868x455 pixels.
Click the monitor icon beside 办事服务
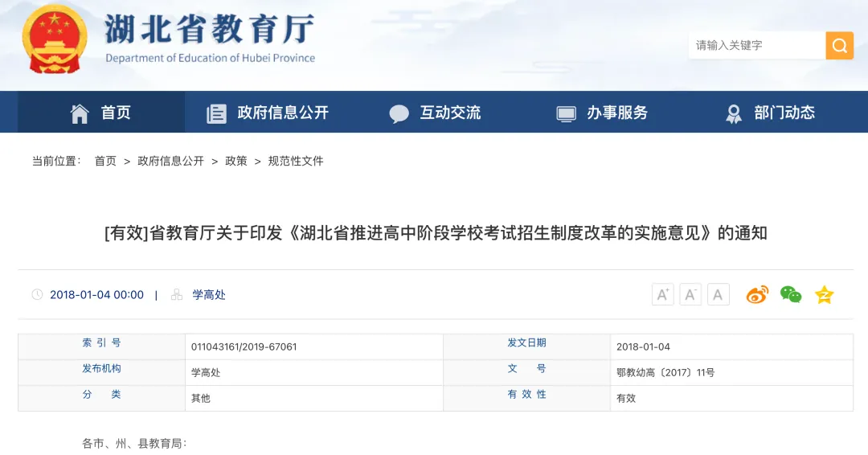pos(566,114)
